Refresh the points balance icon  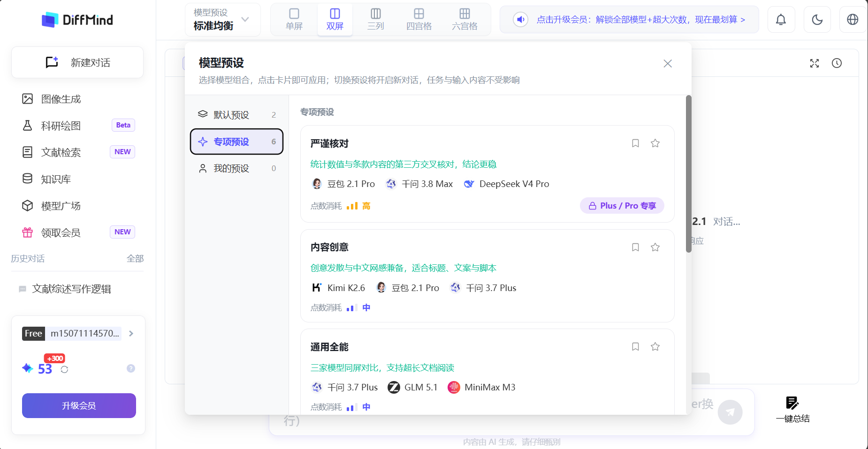coord(65,369)
